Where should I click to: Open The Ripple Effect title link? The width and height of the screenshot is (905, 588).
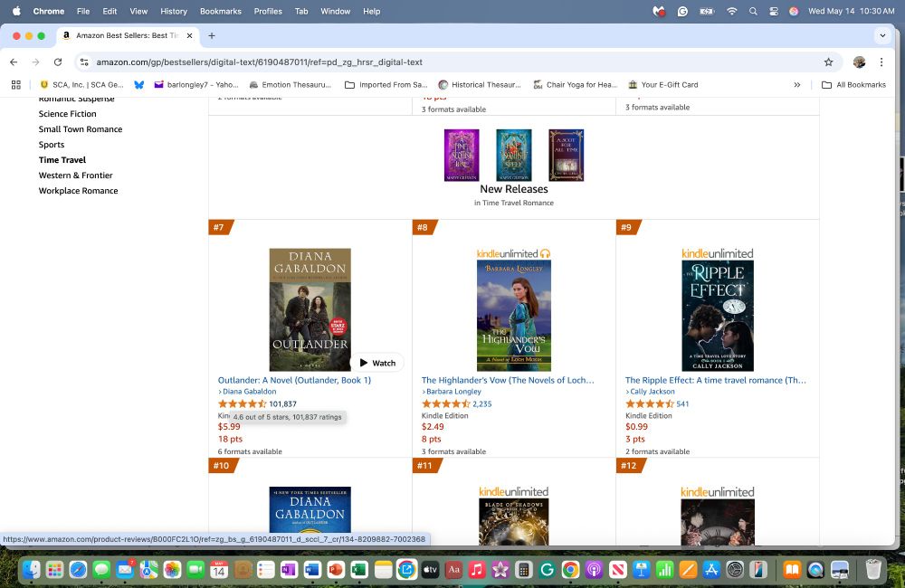point(716,380)
